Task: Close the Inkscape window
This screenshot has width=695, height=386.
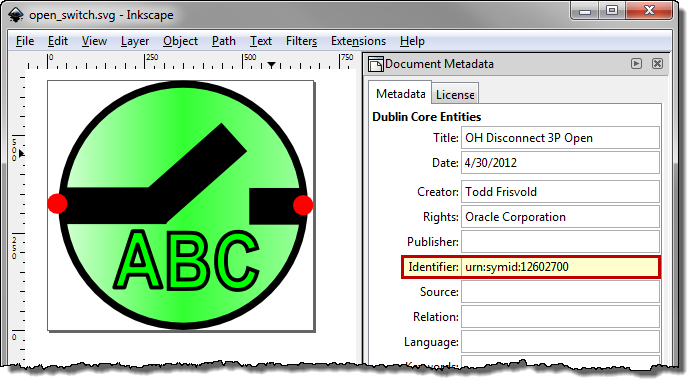Action: pos(649,11)
